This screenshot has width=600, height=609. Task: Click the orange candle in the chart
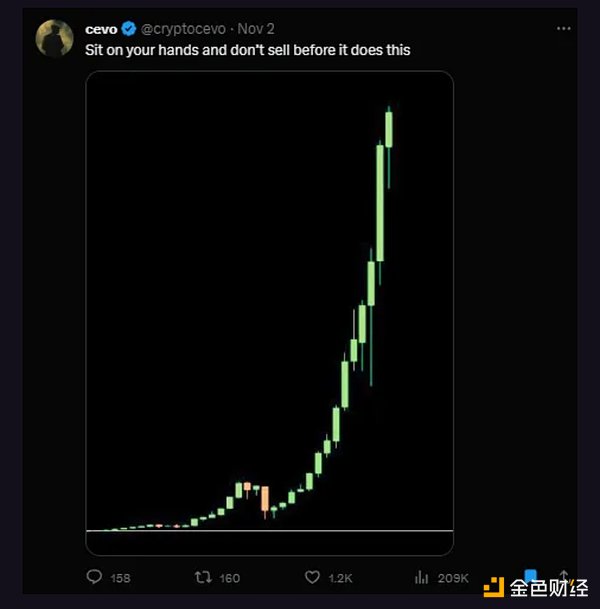coord(265,498)
